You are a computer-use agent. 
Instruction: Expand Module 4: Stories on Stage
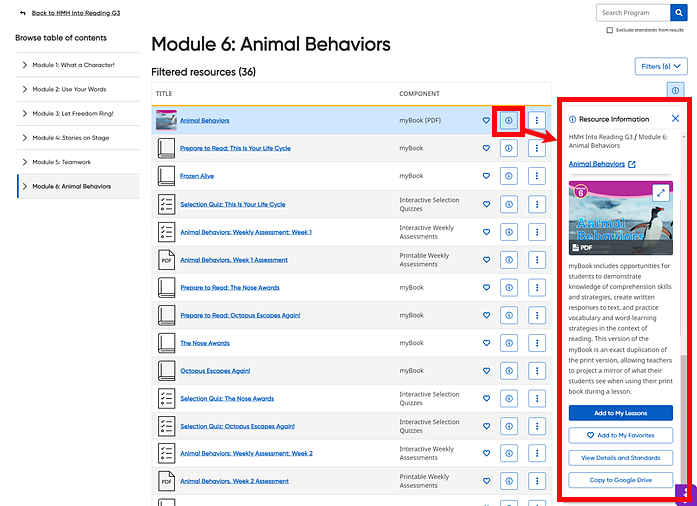click(24, 138)
